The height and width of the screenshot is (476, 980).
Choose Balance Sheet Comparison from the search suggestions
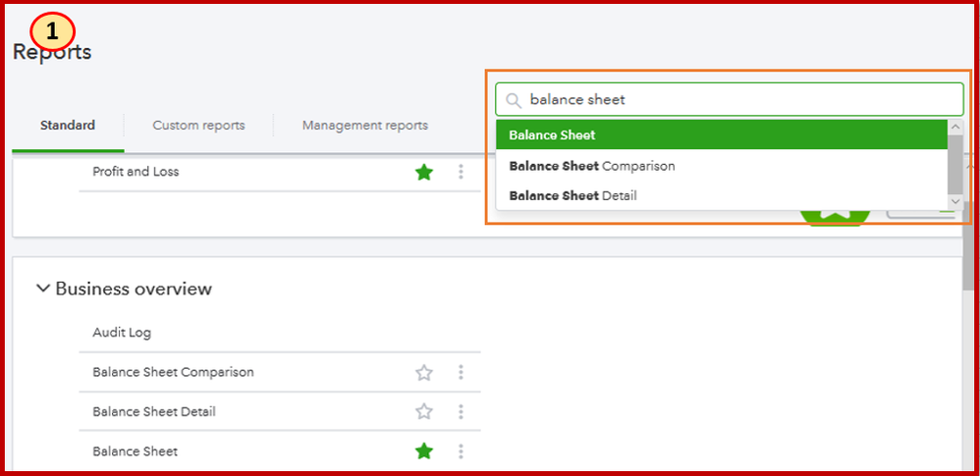click(x=592, y=166)
